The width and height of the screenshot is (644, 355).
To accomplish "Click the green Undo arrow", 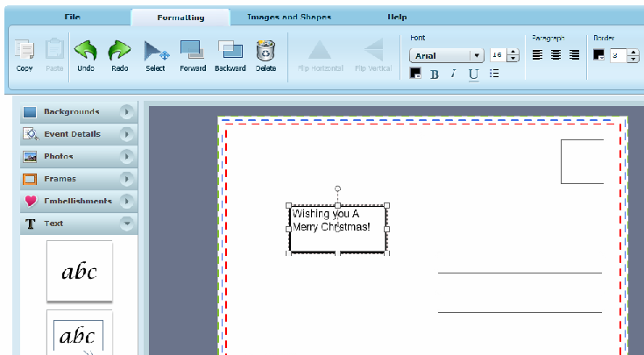I will click(86, 51).
